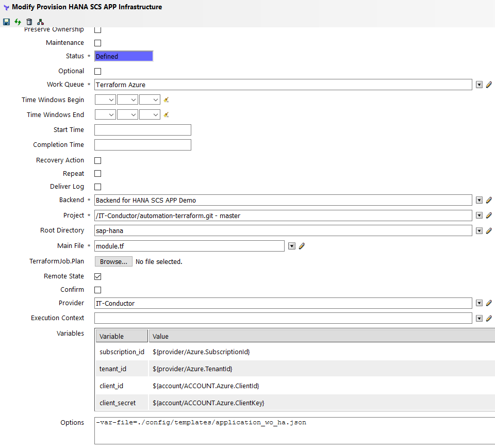The image size is (495, 448).
Task: Click the ${account/ACCOUNT.Azure.ClientId} value
Action: (206, 386)
